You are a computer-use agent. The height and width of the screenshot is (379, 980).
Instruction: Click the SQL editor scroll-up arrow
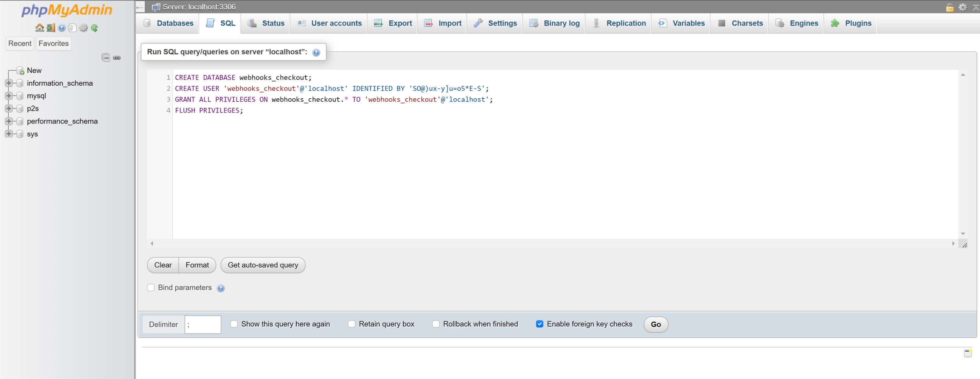click(x=963, y=75)
